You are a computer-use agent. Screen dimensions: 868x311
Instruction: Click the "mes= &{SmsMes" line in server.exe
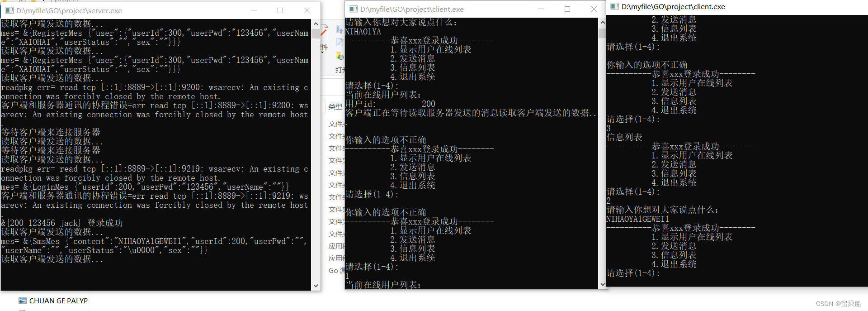(154, 246)
